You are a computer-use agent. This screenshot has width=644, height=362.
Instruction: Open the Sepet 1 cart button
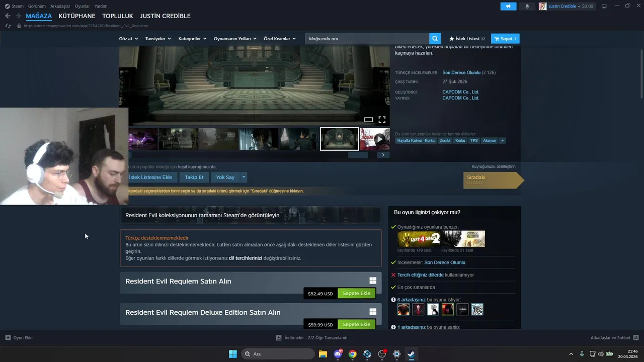coord(505,39)
